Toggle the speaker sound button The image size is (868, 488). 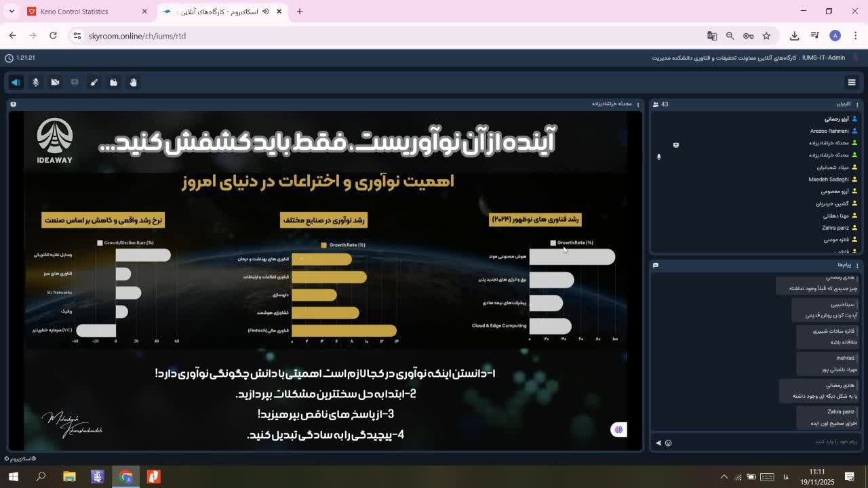(x=16, y=82)
